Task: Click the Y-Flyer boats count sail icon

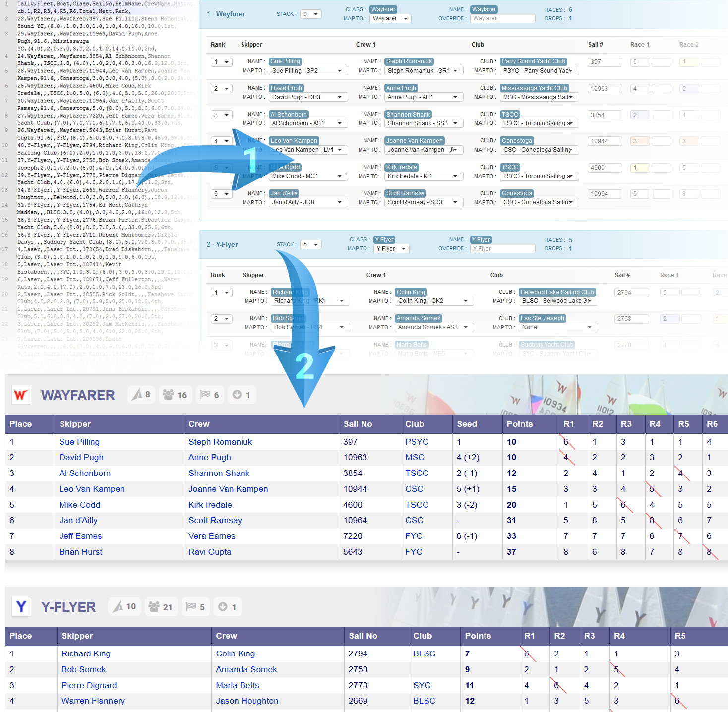Action: pos(118,606)
